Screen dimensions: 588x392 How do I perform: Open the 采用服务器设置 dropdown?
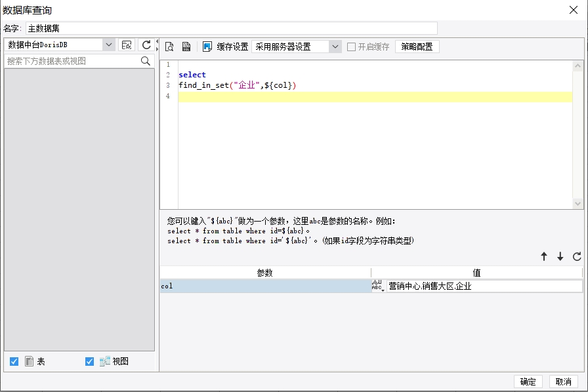click(x=335, y=47)
